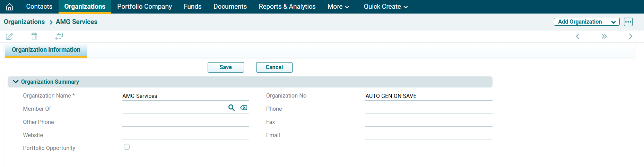Clear the Member Of field icon
644x167 pixels.
coord(244,108)
